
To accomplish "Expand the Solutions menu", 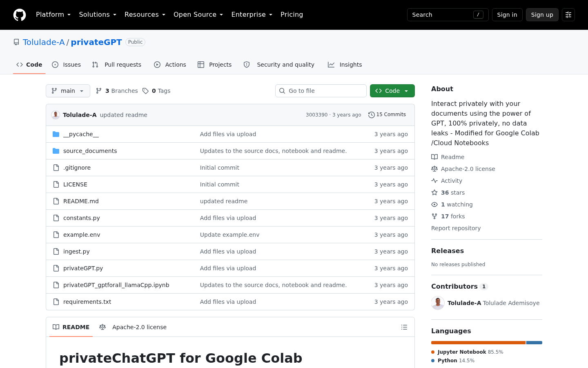I will [x=98, y=15].
